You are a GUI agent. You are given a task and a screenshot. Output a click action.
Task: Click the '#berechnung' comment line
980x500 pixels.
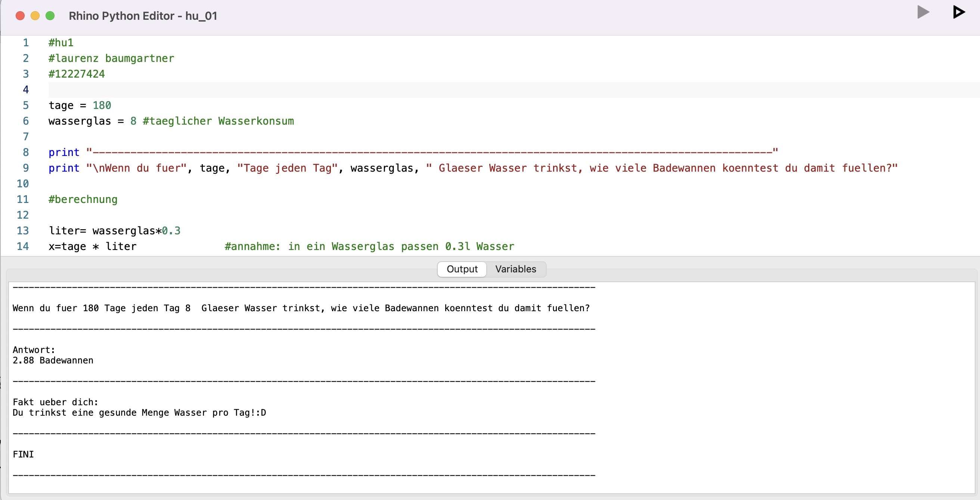click(83, 199)
